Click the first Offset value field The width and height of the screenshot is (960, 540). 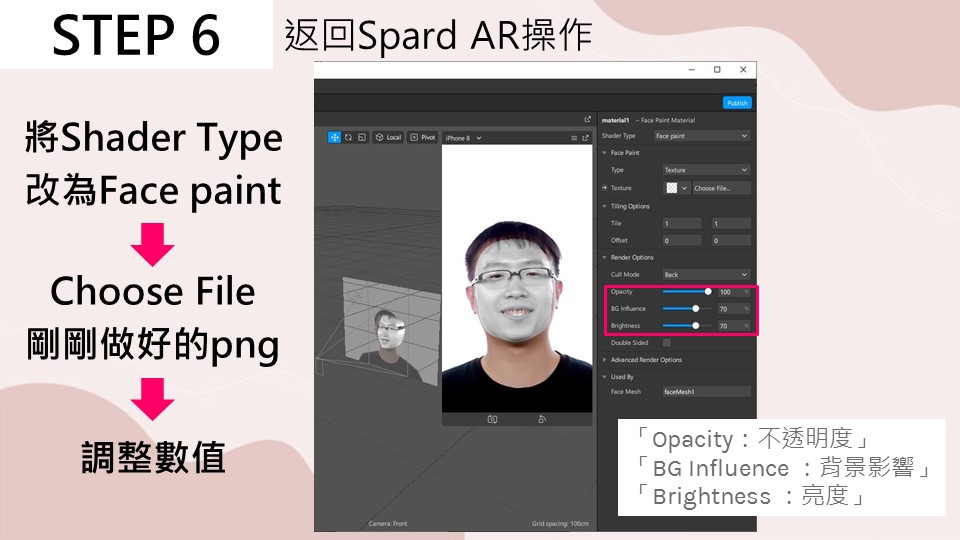[682, 241]
